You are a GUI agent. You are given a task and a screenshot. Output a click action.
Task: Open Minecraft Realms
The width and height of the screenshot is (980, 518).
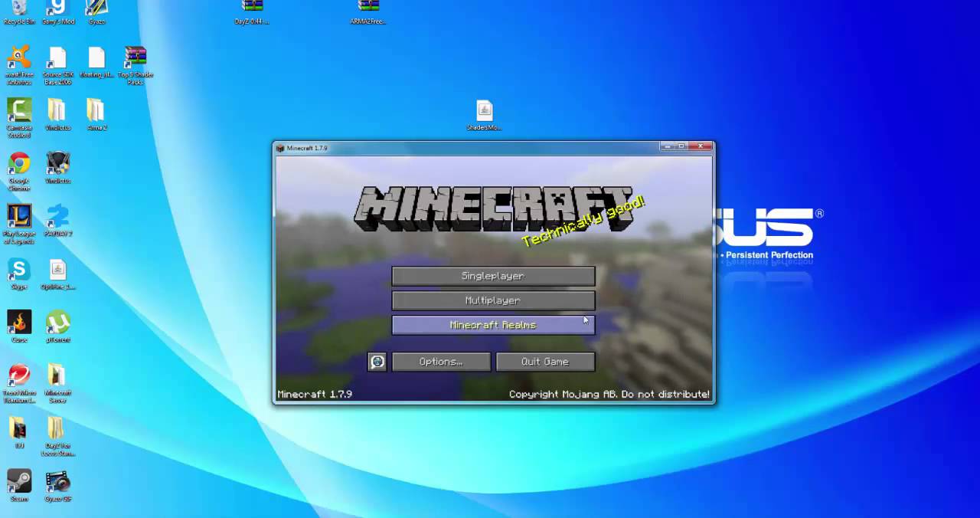(493, 325)
